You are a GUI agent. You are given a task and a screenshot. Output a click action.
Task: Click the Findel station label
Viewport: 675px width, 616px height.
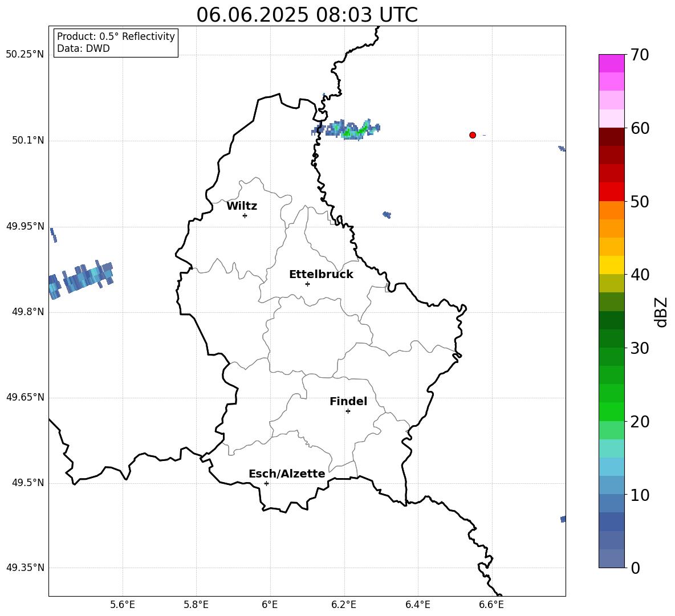point(348,401)
